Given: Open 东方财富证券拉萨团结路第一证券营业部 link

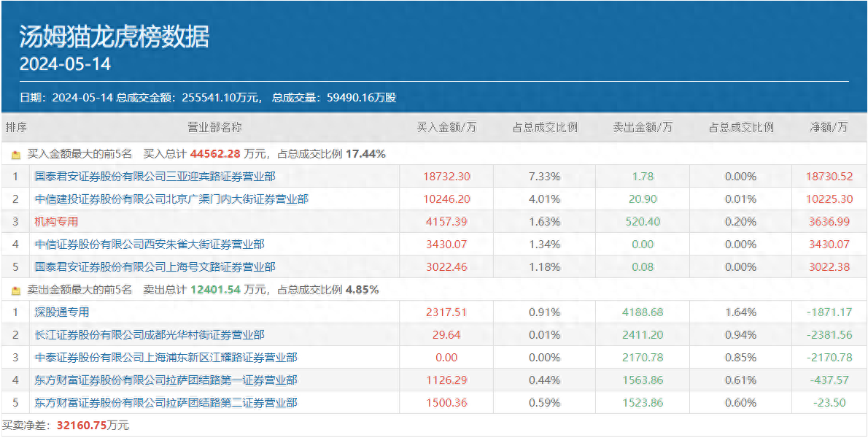Looking at the screenshot, I should point(166,380).
